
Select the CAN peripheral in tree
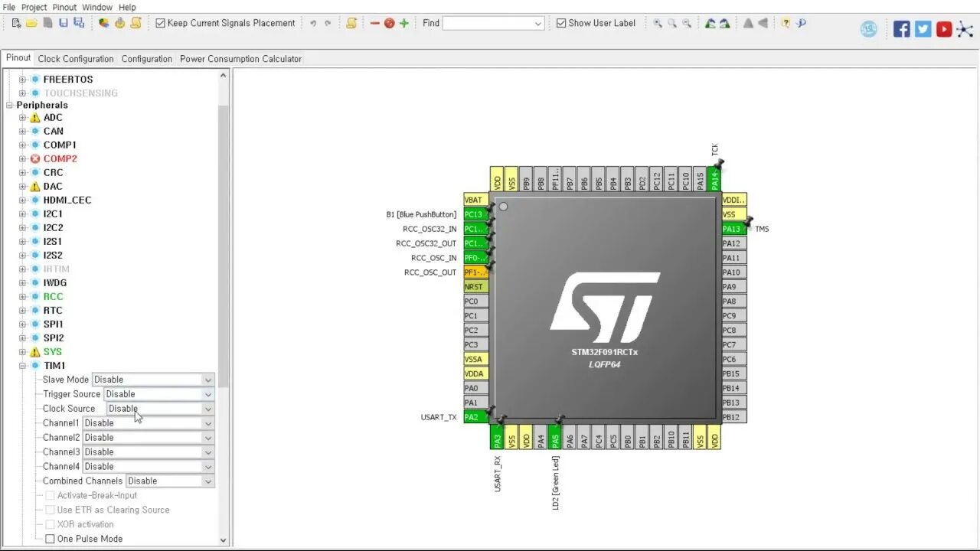(54, 132)
